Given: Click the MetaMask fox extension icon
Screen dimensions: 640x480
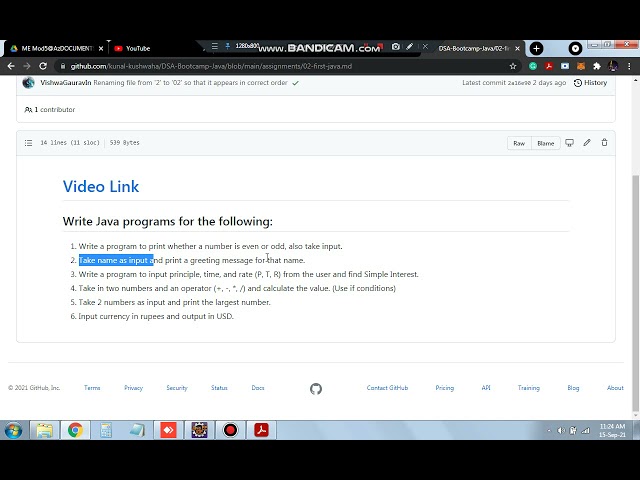Looking at the screenshot, I should coord(581,66).
